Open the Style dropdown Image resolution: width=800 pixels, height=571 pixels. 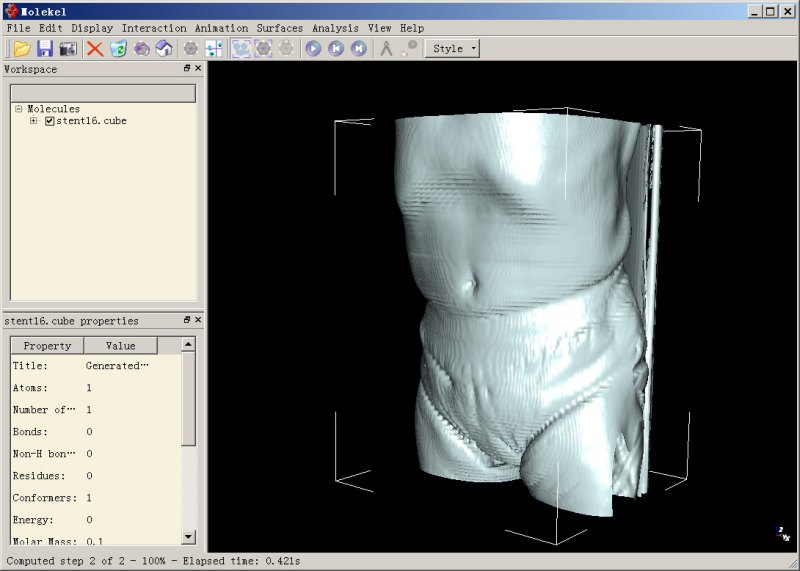tap(453, 48)
